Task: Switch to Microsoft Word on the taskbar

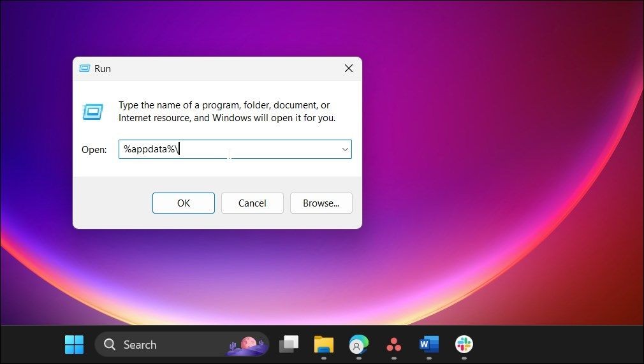Action: [428, 344]
